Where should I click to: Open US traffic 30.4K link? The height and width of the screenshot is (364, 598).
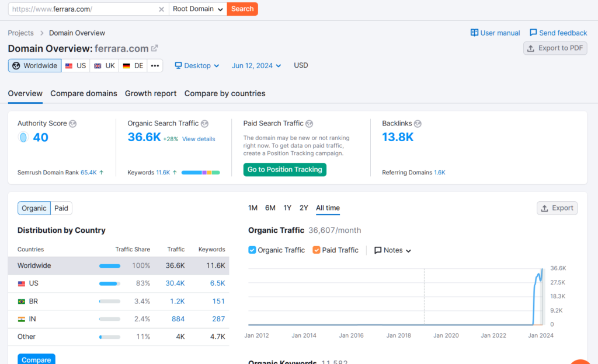[175, 283]
